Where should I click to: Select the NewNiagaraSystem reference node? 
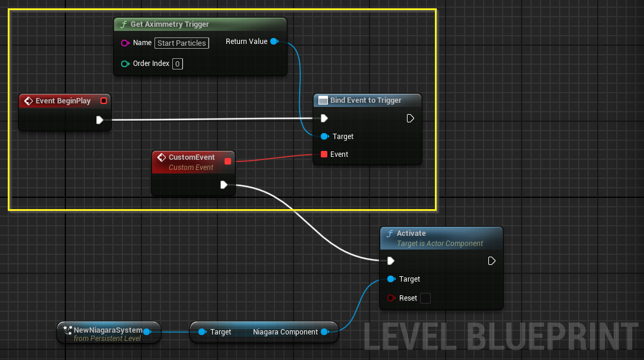(x=109, y=333)
